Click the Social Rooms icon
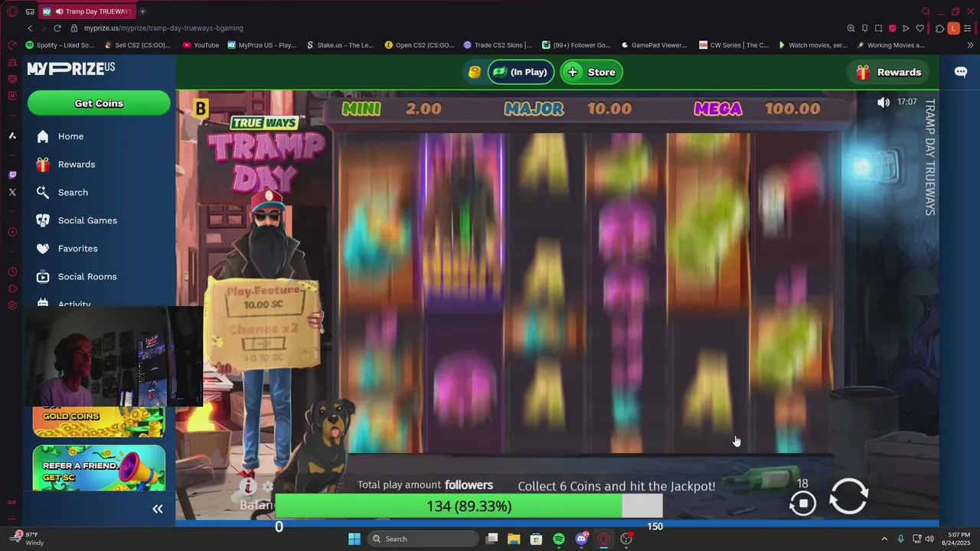 point(43,276)
